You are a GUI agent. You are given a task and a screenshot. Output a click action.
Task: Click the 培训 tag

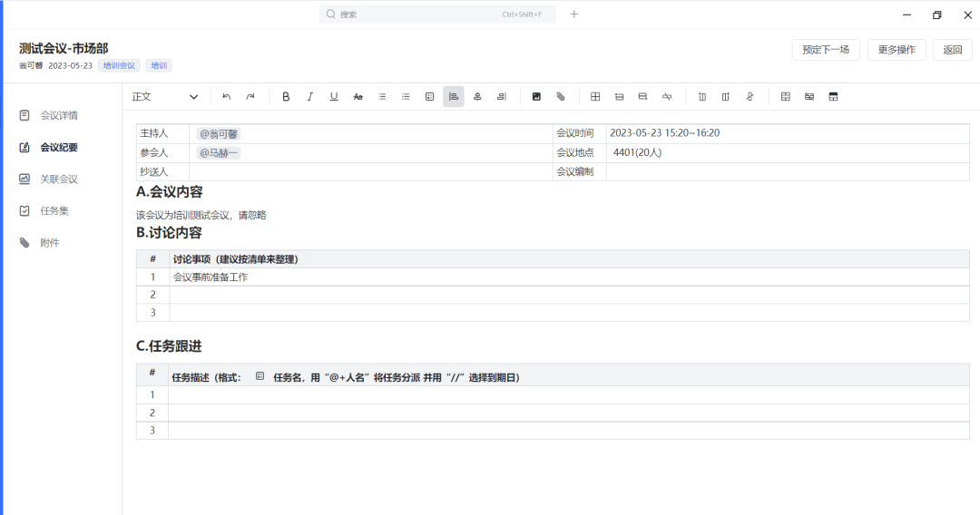[x=159, y=65]
